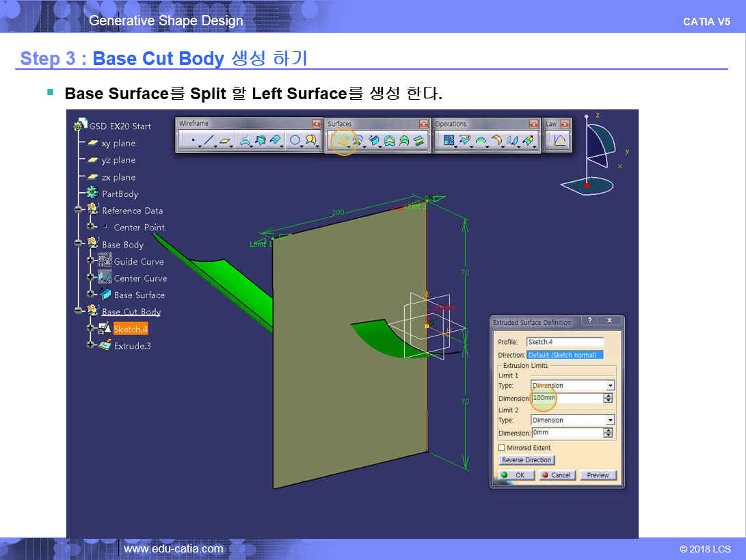746x560 pixels.
Task: Select the Line tool in Wireframe toolbar
Action: click(209, 141)
